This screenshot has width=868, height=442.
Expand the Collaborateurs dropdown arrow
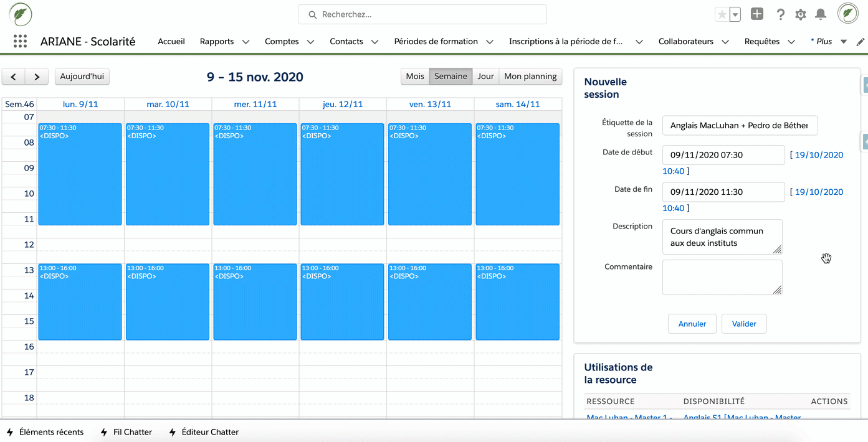(x=725, y=42)
